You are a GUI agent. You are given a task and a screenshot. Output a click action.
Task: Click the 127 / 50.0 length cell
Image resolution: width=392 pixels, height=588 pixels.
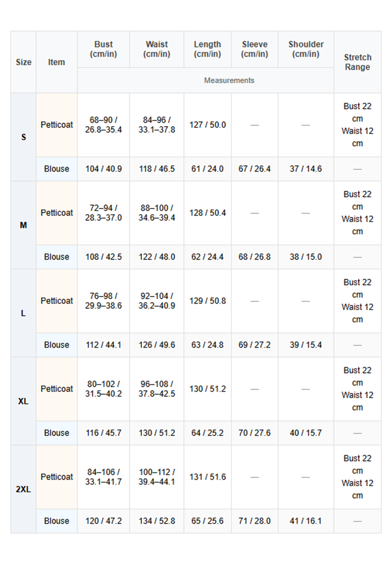208,125
